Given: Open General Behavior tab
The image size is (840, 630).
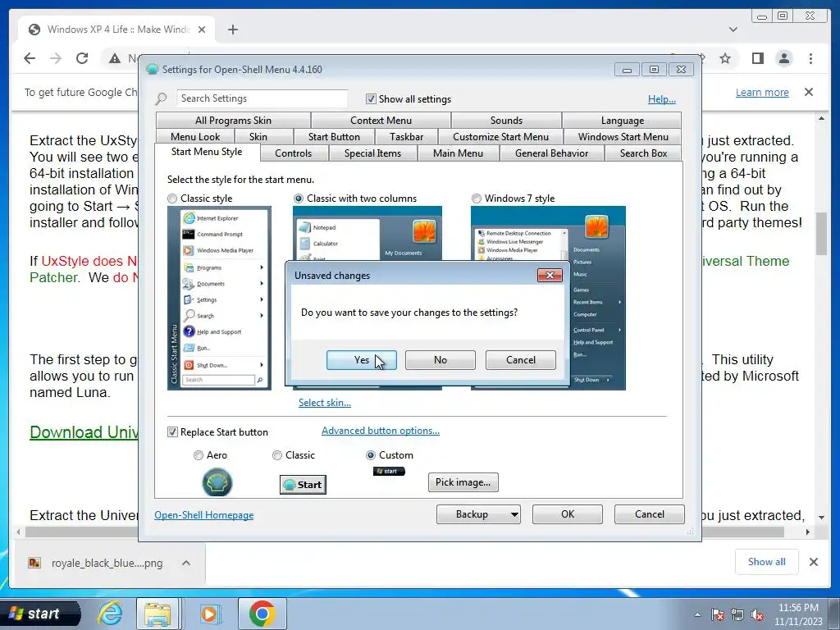Looking at the screenshot, I should (551, 153).
